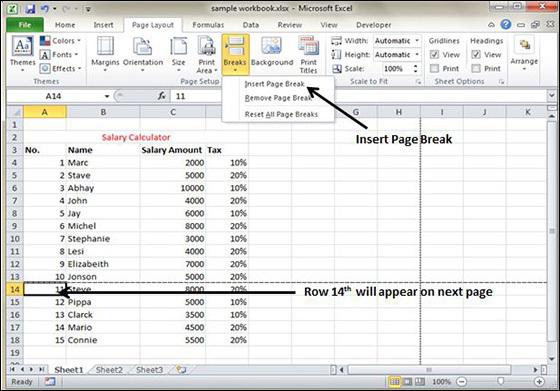The width and height of the screenshot is (560, 391).
Task: Click the zoom slider handle
Action: [x=500, y=382]
